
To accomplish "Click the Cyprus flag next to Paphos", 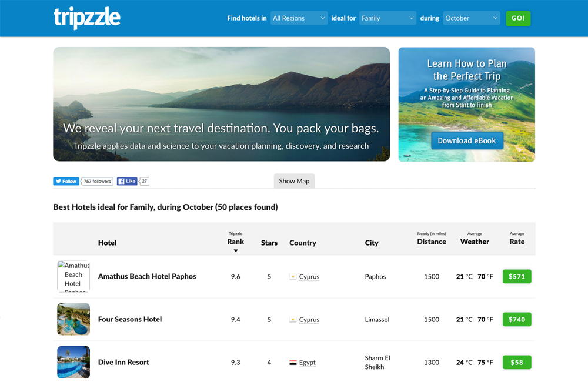I will coord(293,277).
